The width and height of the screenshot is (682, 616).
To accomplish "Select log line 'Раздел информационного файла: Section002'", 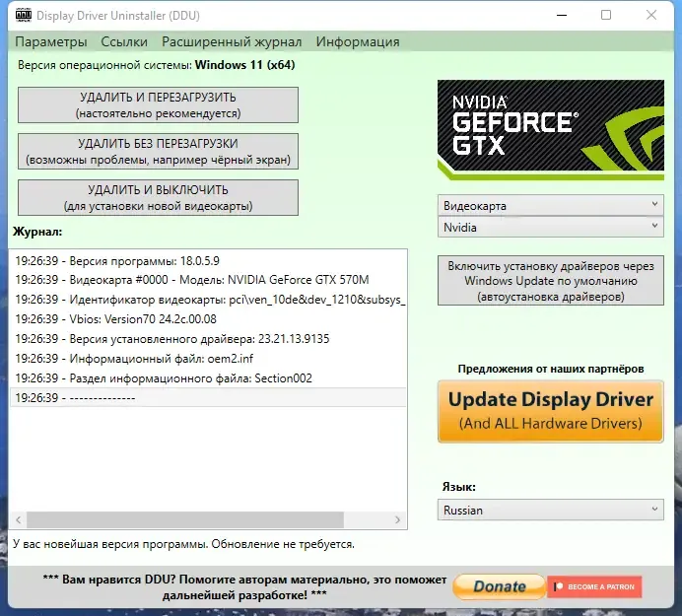I will coord(208,378).
